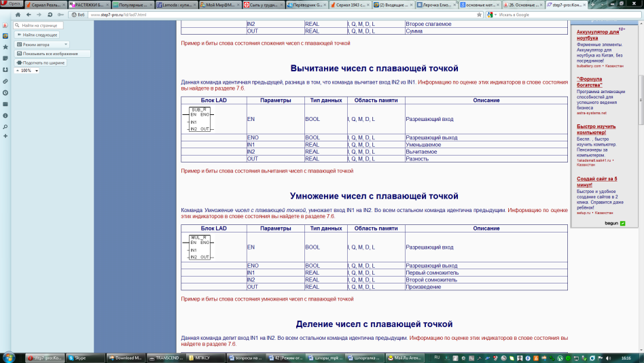The width and height of the screenshot is (644, 363).
Task: Open the sidebar panel icon below the clock
Action: [x=5, y=105]
